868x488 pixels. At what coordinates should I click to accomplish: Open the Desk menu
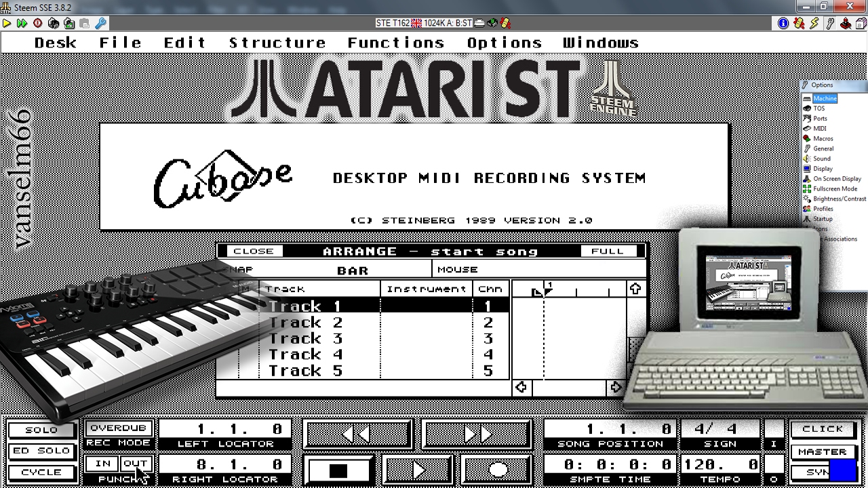click(56, 43)
